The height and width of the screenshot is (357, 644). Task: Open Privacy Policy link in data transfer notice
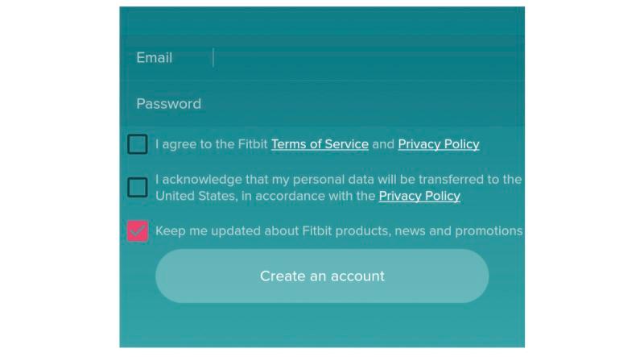pos(419,196)
